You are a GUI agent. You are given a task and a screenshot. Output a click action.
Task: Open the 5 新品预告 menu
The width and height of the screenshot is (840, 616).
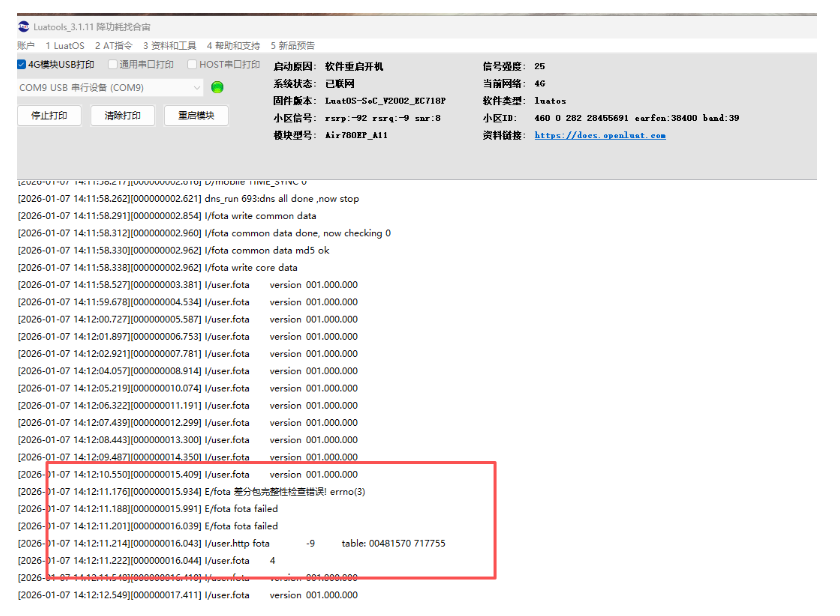click(x=292, y=46)
